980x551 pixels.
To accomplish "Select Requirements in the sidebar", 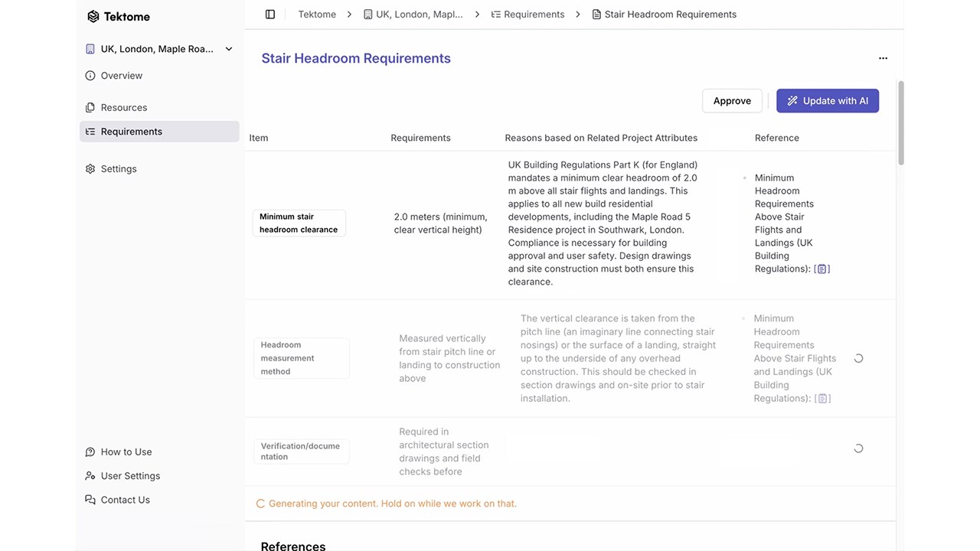I will coord(159,132).
